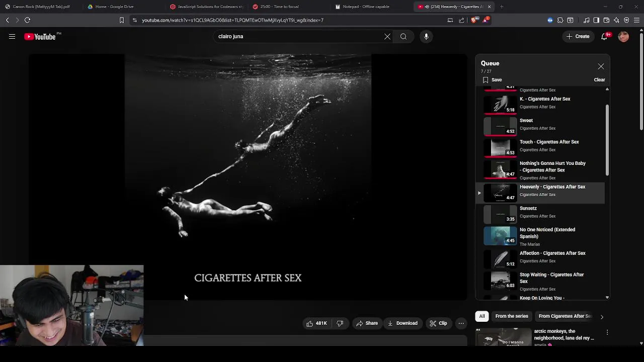Open the browser extensions puzzle icon

(x=560, y=20)
